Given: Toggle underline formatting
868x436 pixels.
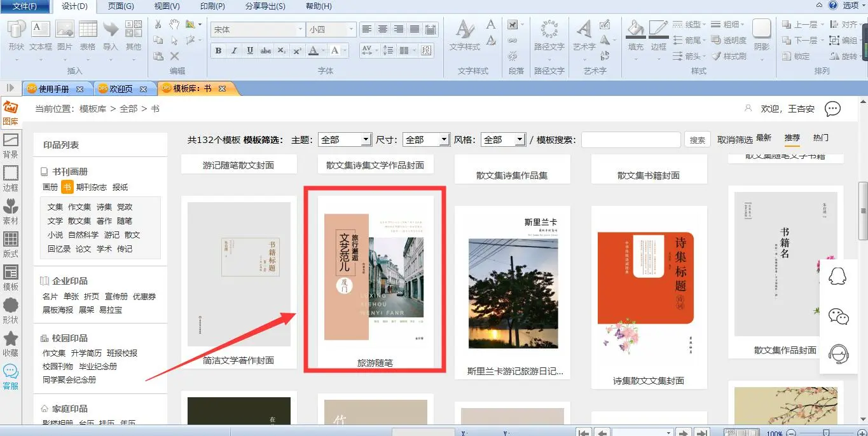Looking at the screenshot, I should pos(250,51).
